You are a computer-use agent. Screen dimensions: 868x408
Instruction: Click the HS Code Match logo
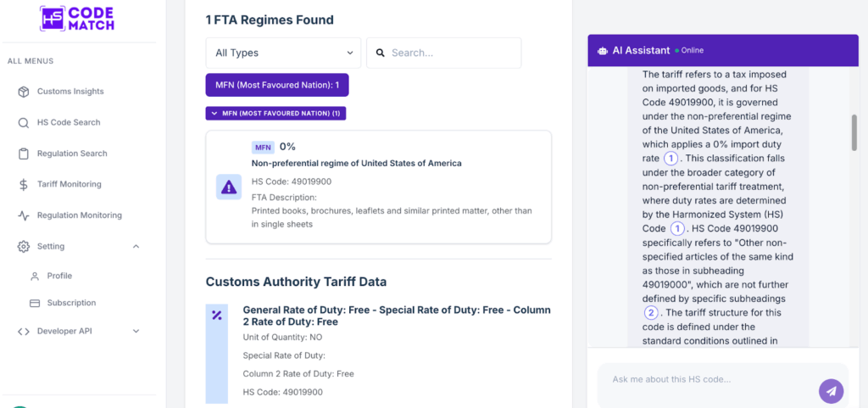click(x=77, y=19)
